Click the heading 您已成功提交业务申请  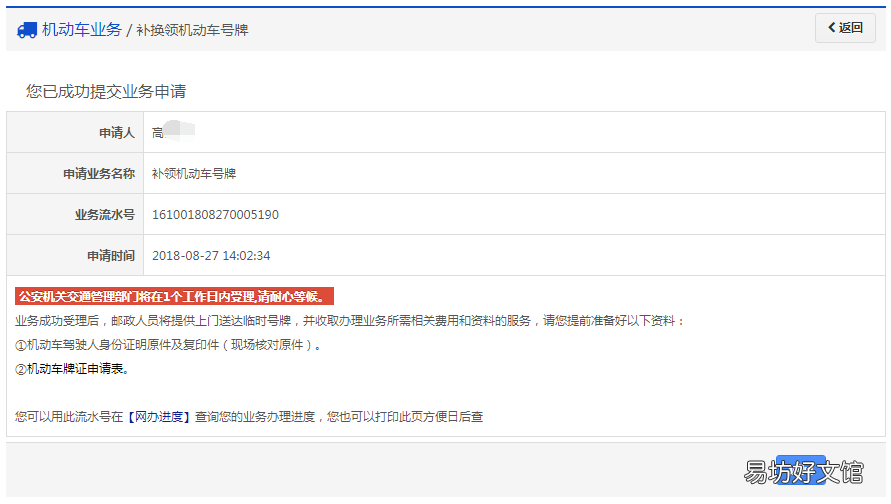[106, 91]
